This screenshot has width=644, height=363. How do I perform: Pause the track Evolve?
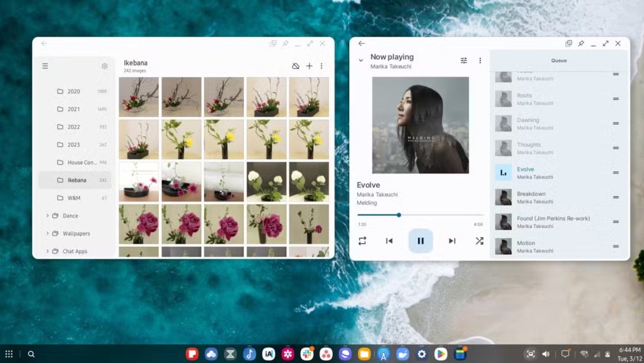point(421,240)
